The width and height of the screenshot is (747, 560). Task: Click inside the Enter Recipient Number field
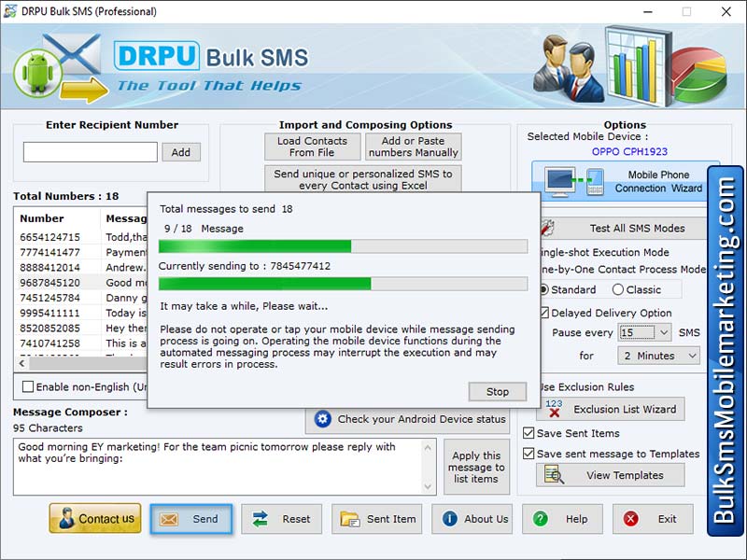click(x=89, y=150)
